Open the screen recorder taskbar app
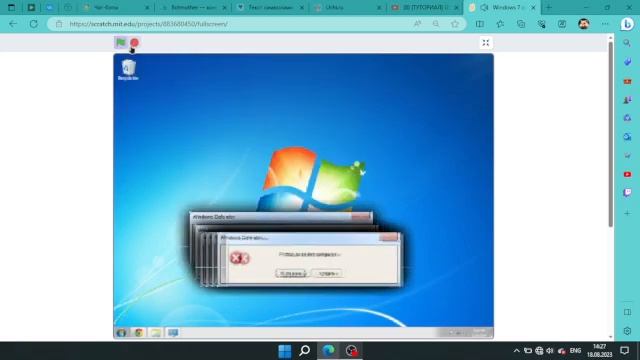The width and height of the screenshot is (640, 360). click(351, 350)
